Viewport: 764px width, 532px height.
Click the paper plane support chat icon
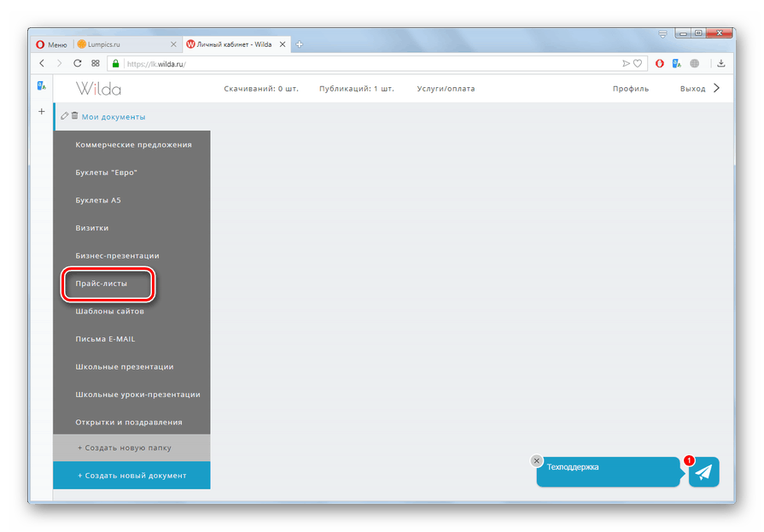pos(703,472)
